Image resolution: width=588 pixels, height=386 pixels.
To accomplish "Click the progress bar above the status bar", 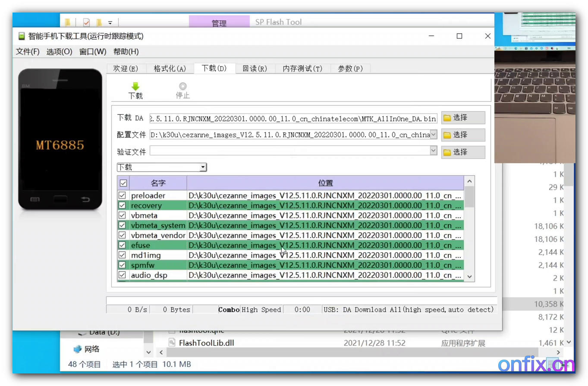I will pos(301,301).
